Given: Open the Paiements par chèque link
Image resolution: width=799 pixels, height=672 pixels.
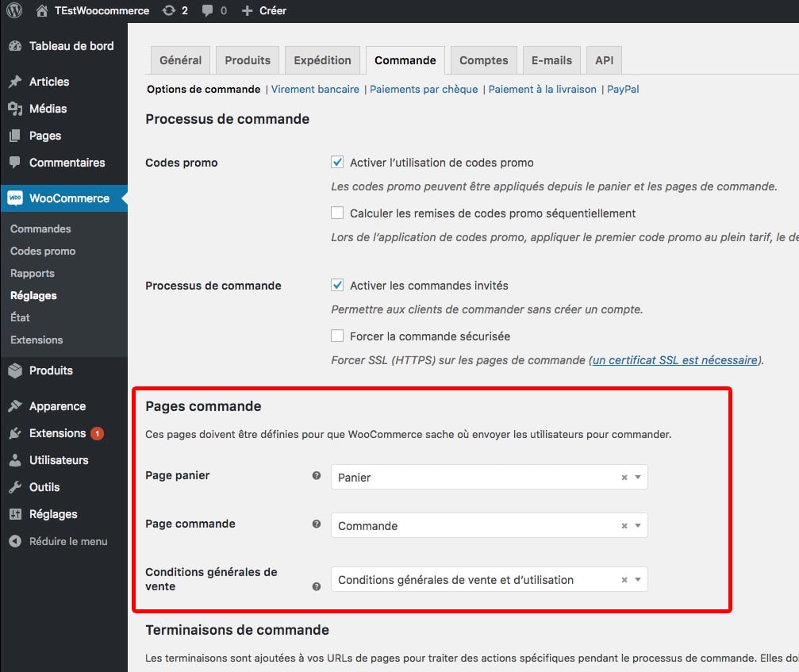Looking at the screenshot, I should pos(424,89).
